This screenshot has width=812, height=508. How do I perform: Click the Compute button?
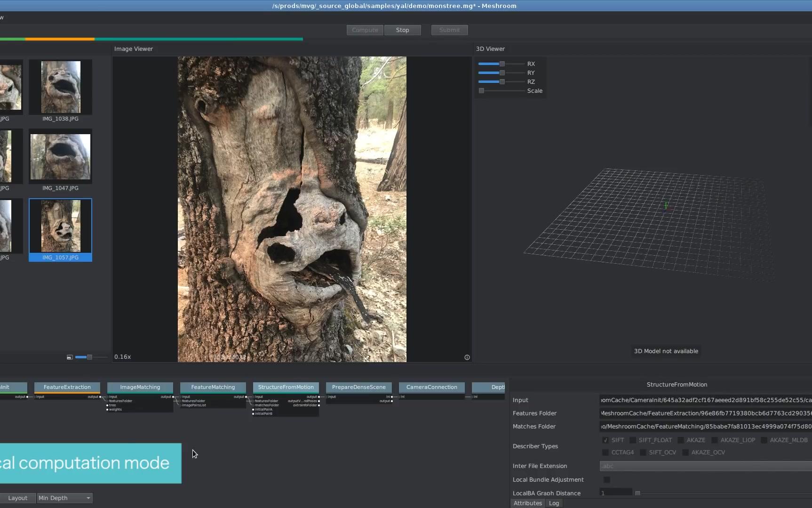pyautogui.click(x=365, y=30)
